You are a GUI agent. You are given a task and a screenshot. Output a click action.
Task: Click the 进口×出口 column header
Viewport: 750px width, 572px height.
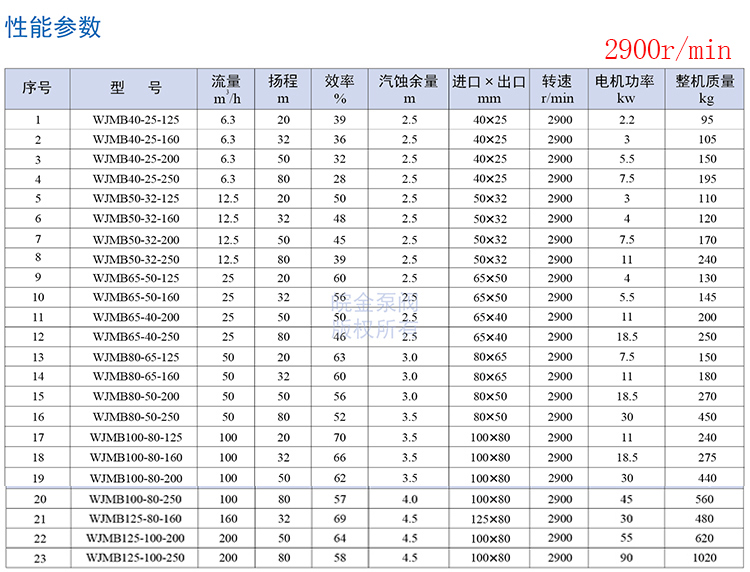tap(489, 89)
